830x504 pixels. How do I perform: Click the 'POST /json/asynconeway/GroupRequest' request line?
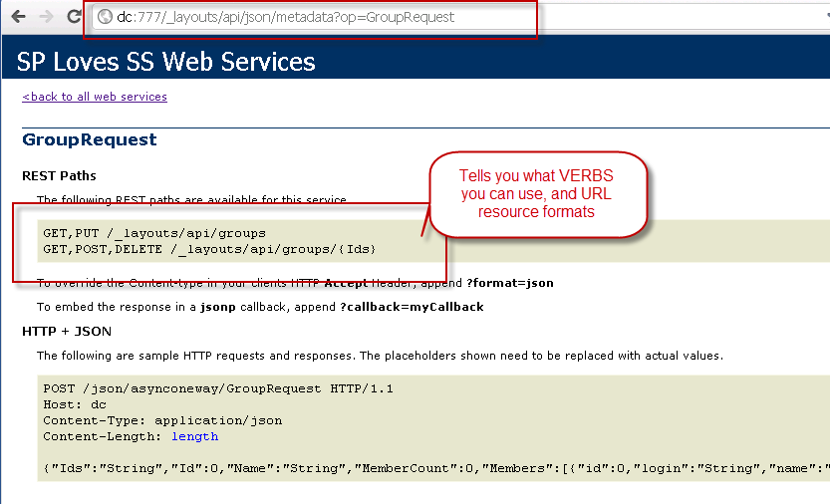(217, 388)
